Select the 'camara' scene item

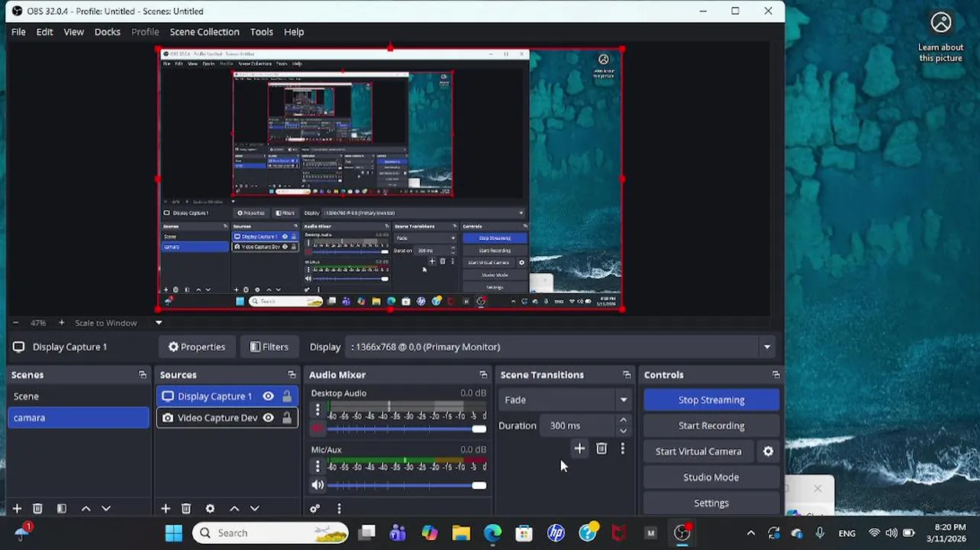[79, 418]
